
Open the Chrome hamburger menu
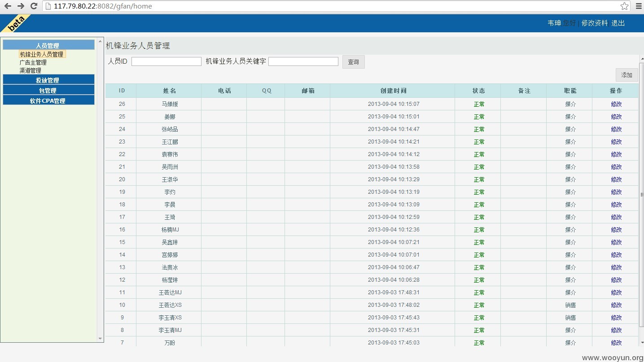click(638, 6)
